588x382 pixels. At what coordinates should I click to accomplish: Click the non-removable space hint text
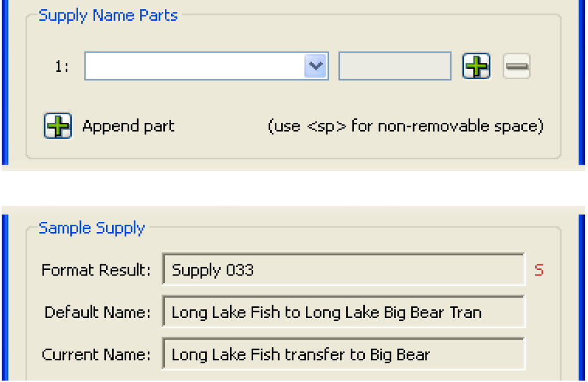click(x=405, y=126)
